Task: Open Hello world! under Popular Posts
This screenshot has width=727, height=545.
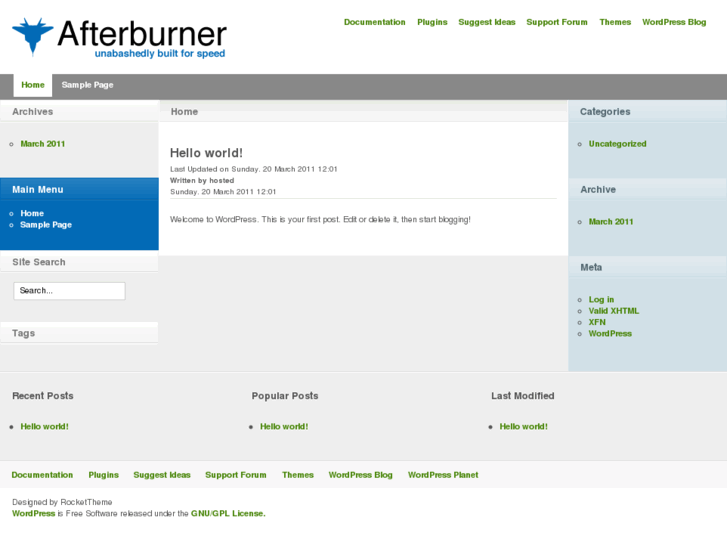Action: [x=284, y=427]
